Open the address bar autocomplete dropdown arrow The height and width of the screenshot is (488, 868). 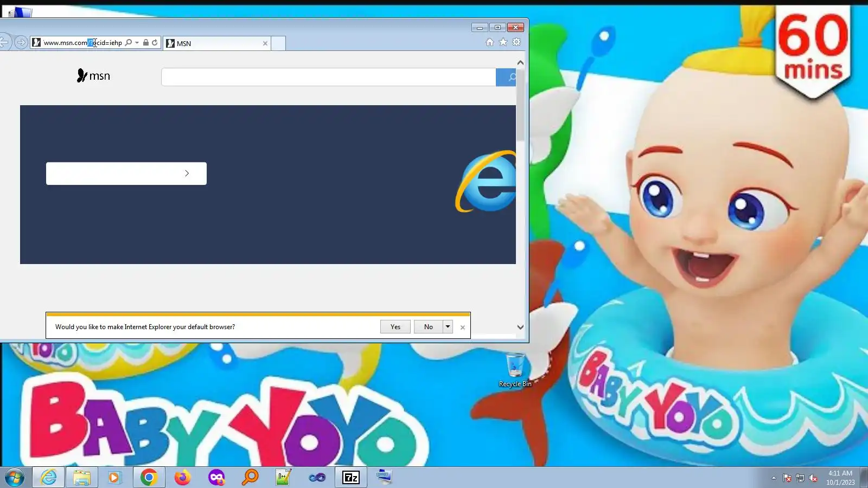[137, 42]
